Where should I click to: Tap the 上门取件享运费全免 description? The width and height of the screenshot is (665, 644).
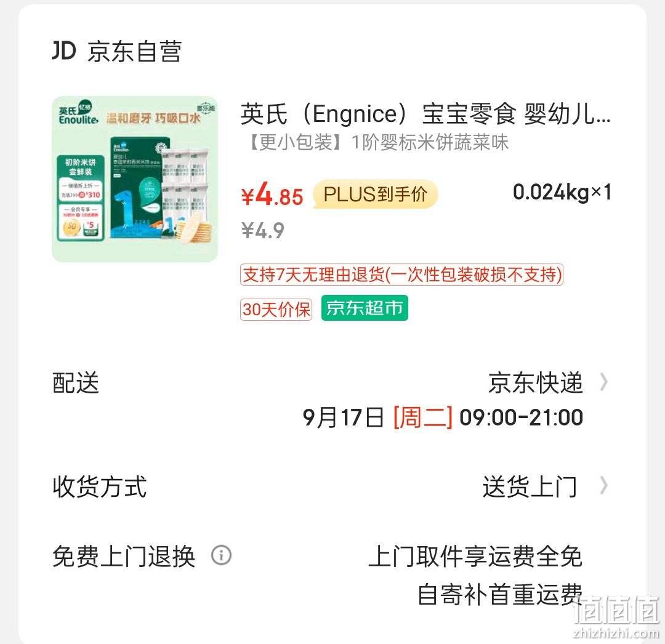click(475, 556)
